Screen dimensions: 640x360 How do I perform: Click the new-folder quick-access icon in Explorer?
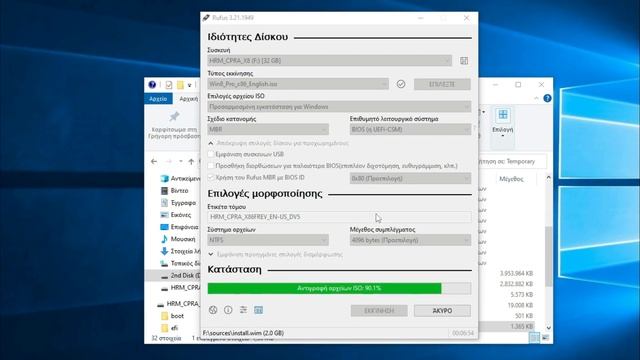click(180, 85)
